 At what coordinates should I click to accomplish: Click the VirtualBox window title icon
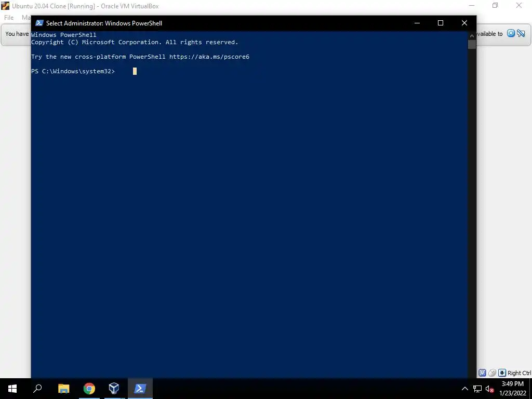[x=5, y=6]
